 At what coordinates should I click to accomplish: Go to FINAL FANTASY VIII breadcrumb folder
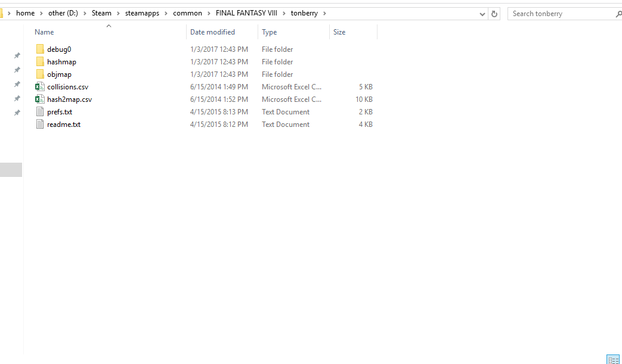click(x=246, y=13)
